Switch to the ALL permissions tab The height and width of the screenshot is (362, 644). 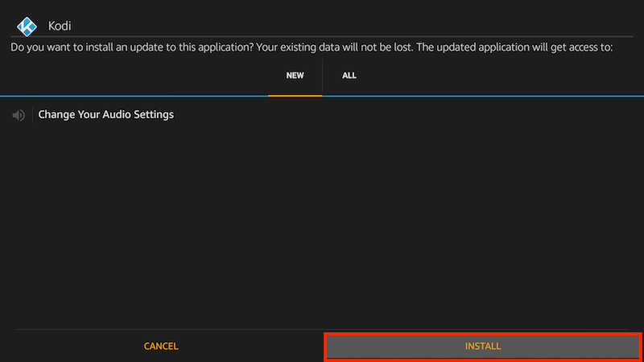[349, 76]
